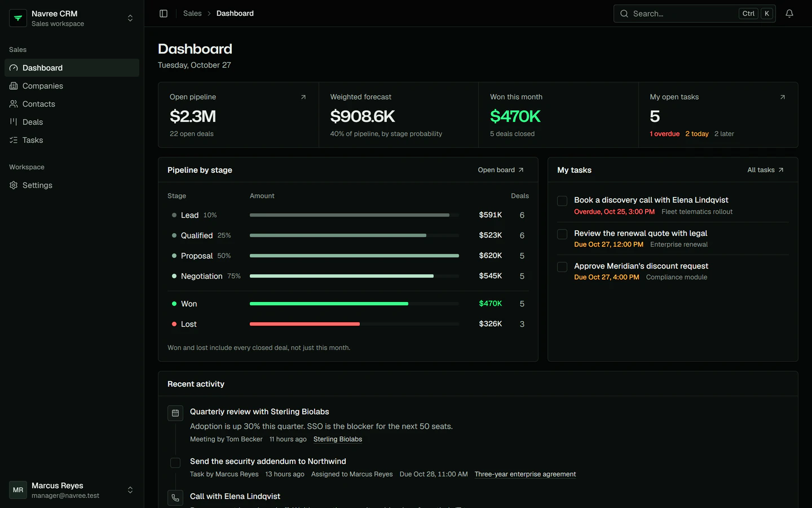This screenshot has width=812, height=508.
Task: Go to Dashboard in the sidebar
Action: pyautogui.click(x=72, y=68)
